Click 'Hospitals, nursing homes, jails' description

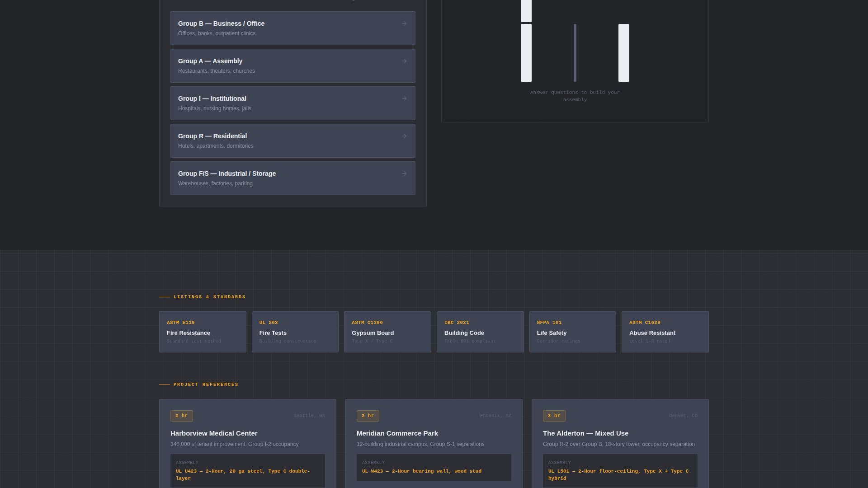[x=215, y=108]
